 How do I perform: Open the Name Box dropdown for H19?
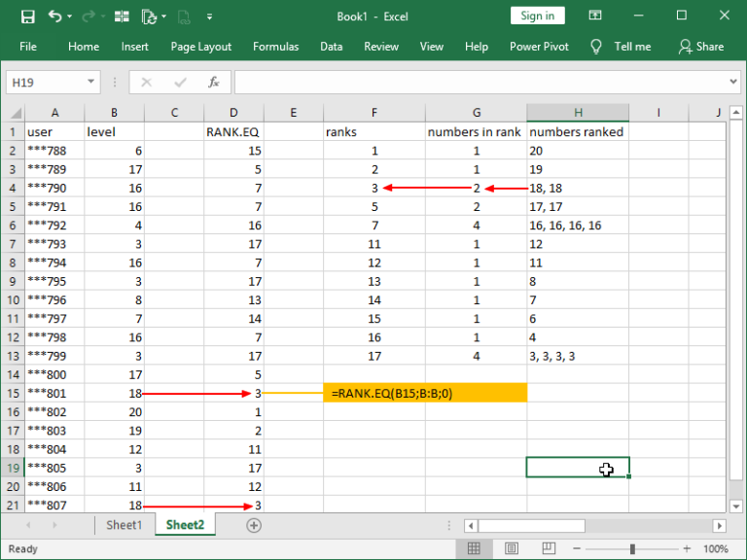click(91, 83)
